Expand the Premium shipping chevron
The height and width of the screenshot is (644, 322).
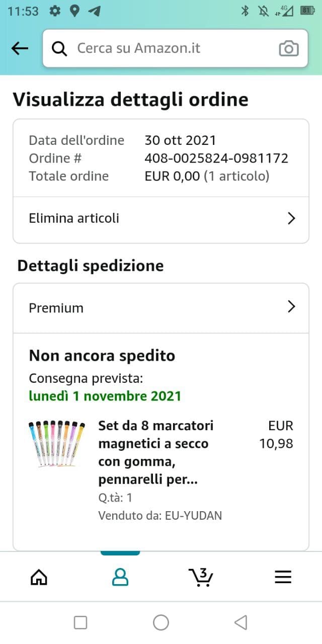click(291, 307)
